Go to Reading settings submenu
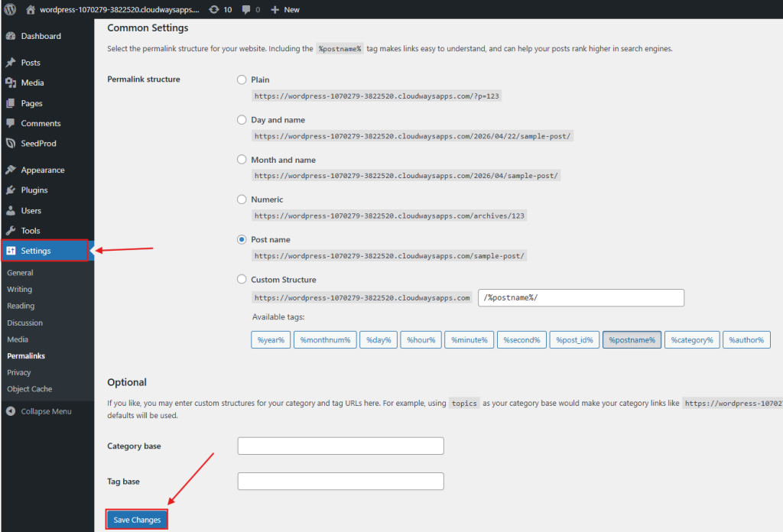The height and width of the screenshot is (532, 783). pyautogui.click(x=21, y=306)
